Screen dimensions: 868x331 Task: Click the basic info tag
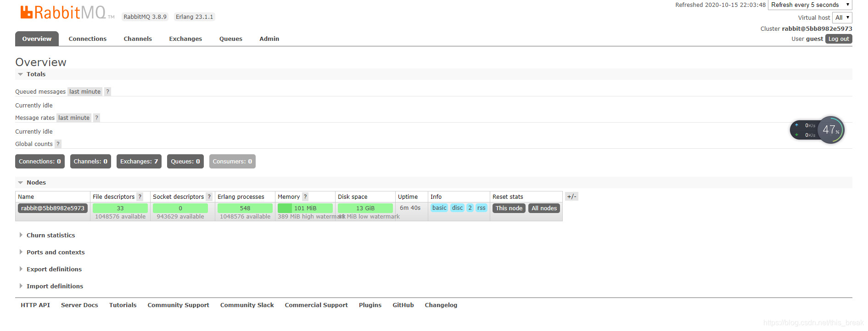coord(439,208)
